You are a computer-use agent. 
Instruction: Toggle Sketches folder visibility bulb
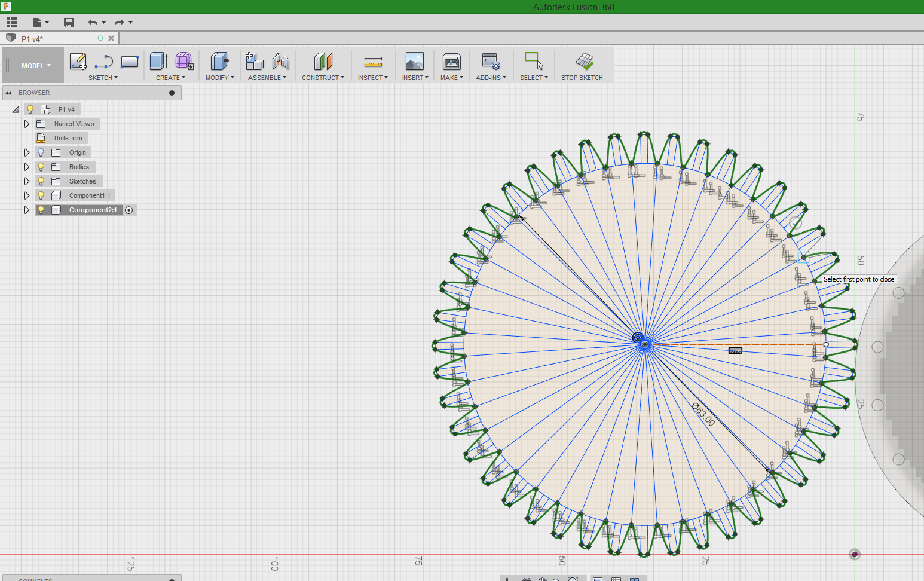[x=41, y=181]
